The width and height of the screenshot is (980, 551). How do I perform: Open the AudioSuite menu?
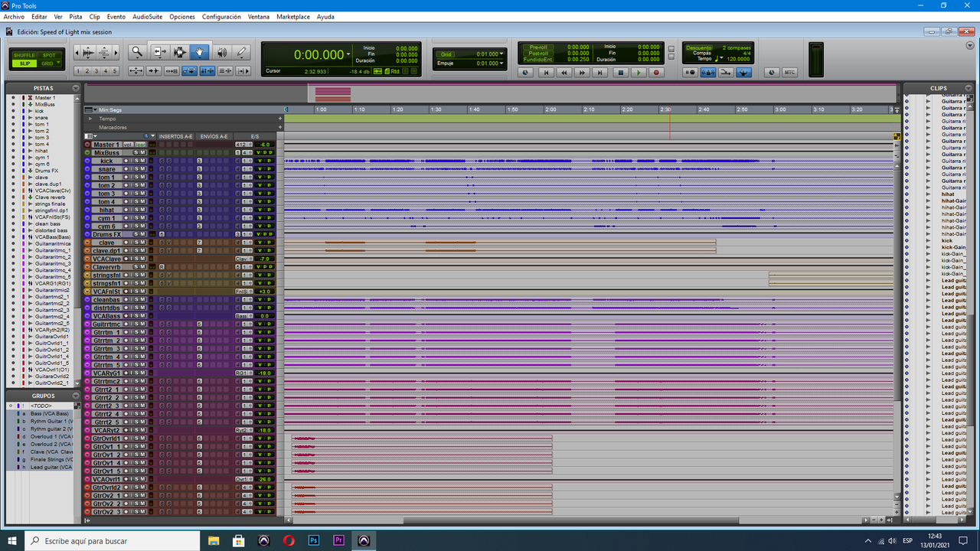click(x=147, y=16)
